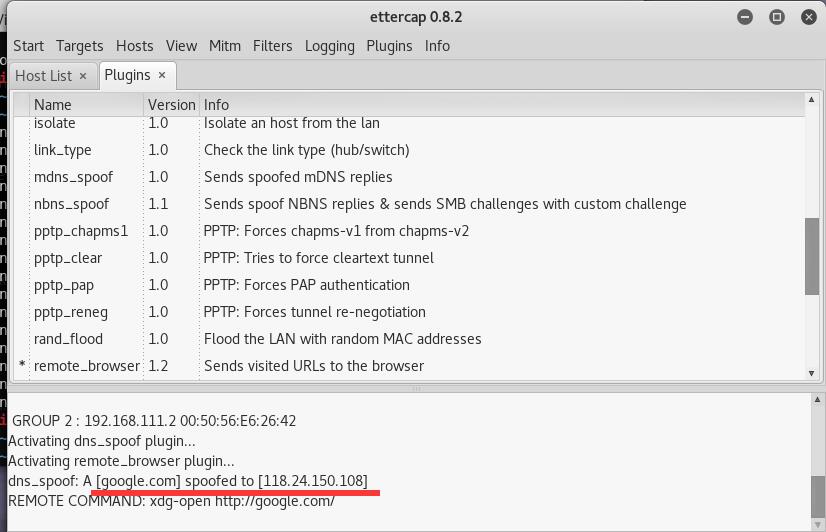Image resolution: width=826 pixels, height=532 pixels.
Task: Minimize the ettercap window
Action: coord(745,17)
